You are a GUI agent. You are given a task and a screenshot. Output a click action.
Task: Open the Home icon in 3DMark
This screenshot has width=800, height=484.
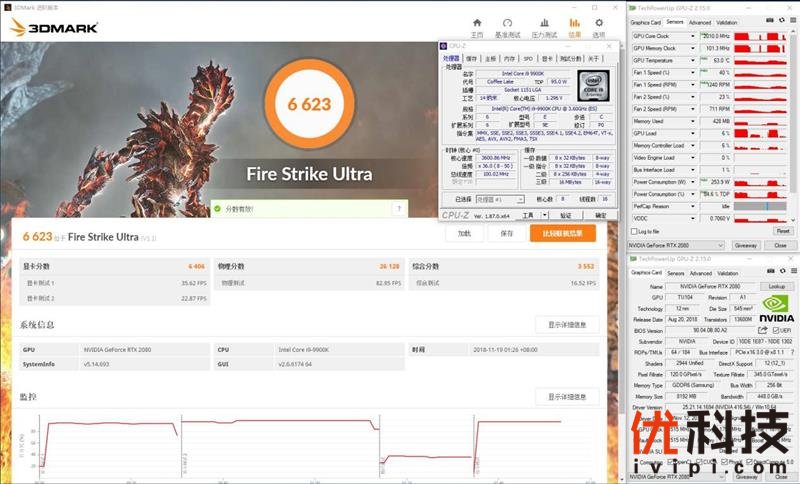pyautogui.click(x=477, y=24)
